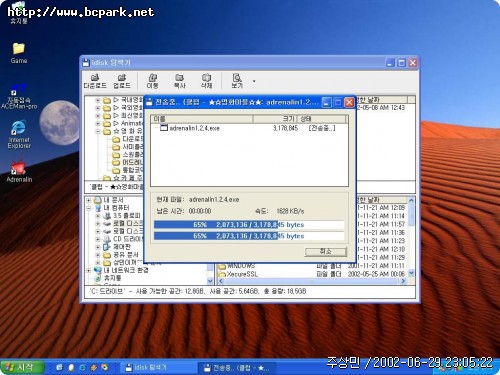This screenshot has height=375, width=500.
Task: Expand the ▷ Animat... folder node
Action: 98,123
